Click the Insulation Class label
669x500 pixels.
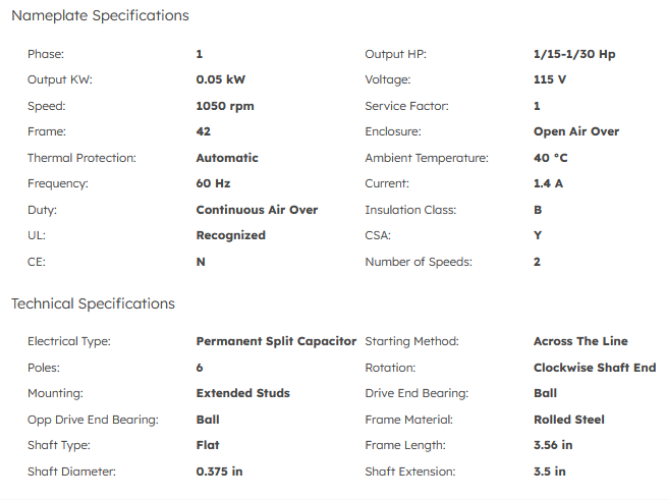410,210
